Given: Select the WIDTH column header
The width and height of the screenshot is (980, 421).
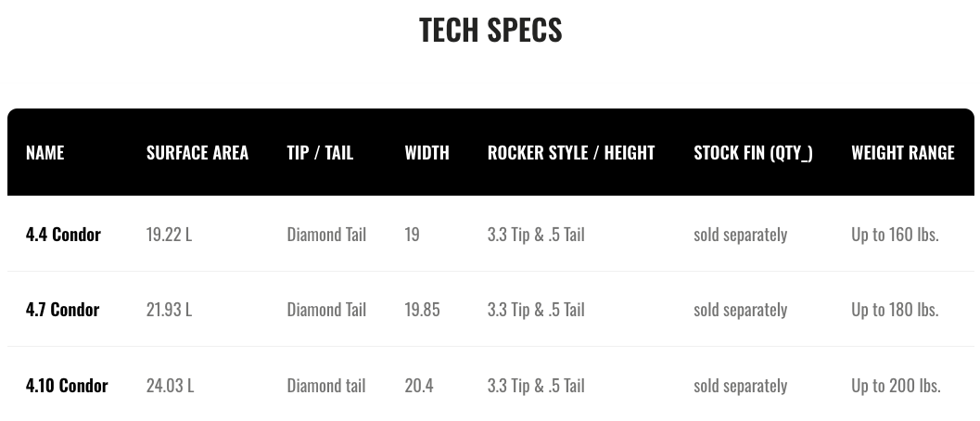Looking at the screenshot, I should (x=426, y=152).
